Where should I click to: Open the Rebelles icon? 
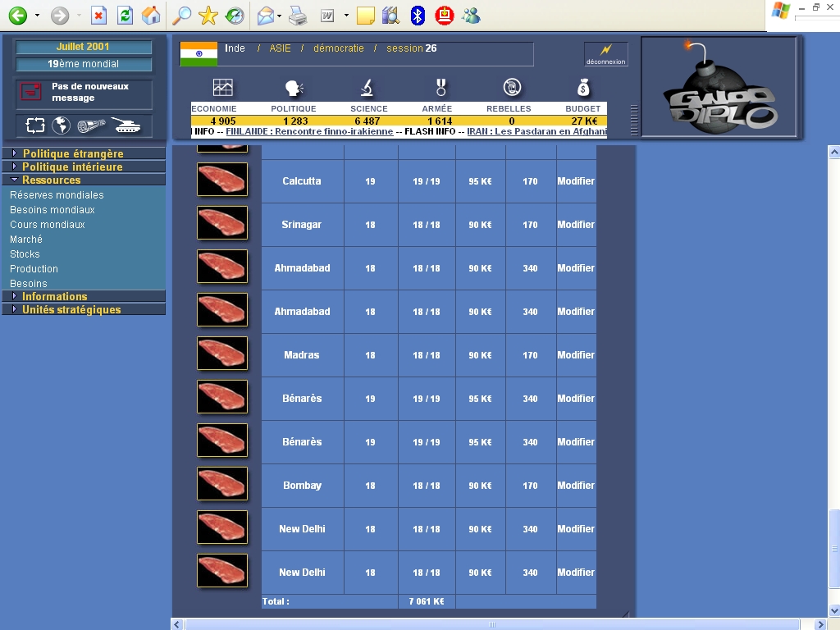click(x=512, y=88)
